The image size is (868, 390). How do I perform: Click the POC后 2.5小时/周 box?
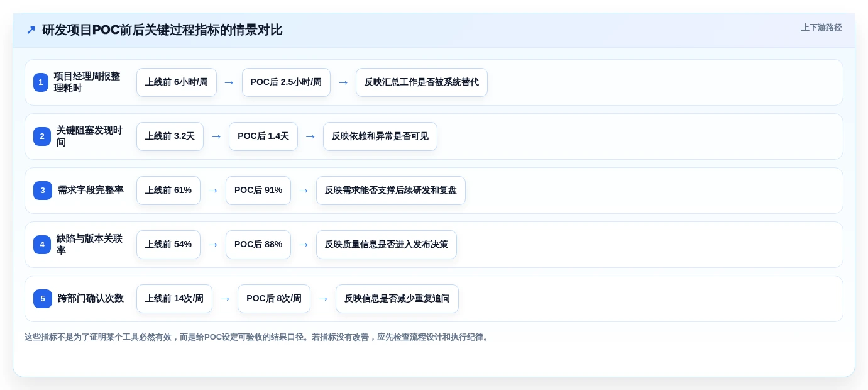(286, 82)
